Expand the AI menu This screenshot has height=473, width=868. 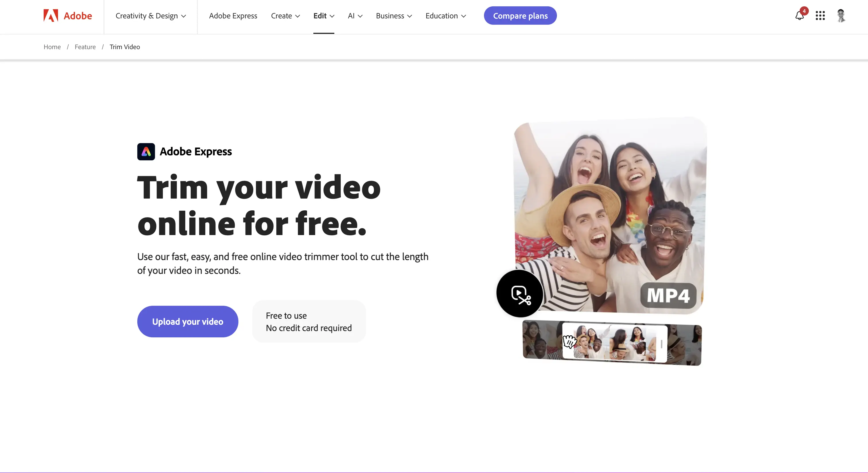coord(355,16)
